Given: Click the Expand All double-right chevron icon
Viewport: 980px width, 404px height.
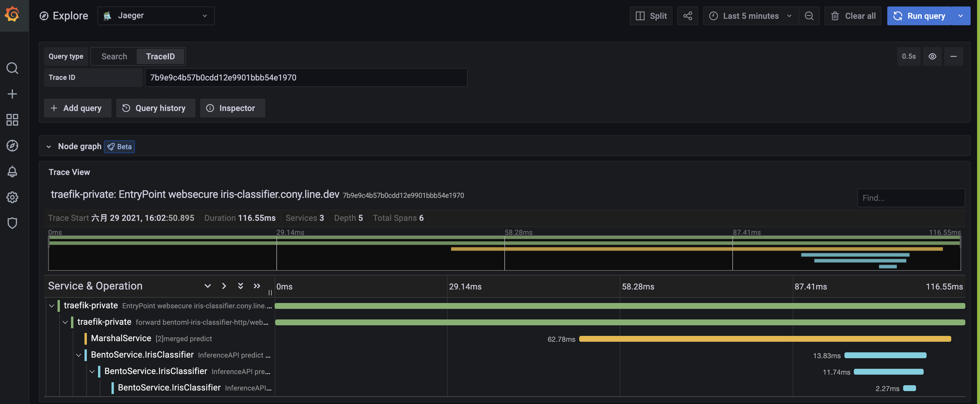Looking at the screenshot, I should coord(257,286).
